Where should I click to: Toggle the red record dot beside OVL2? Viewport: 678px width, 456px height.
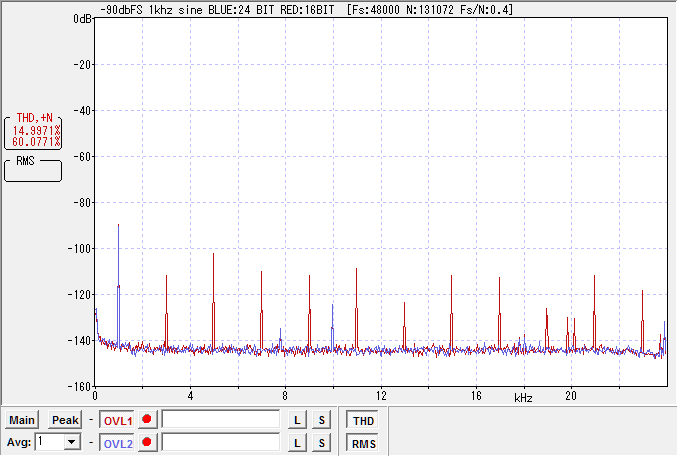[147, 442]
